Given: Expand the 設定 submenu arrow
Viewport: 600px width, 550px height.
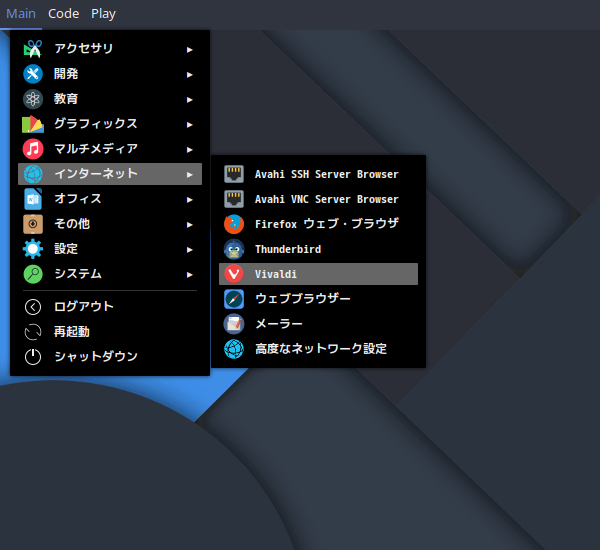Looking at the screenshot, I should point(189,250).
